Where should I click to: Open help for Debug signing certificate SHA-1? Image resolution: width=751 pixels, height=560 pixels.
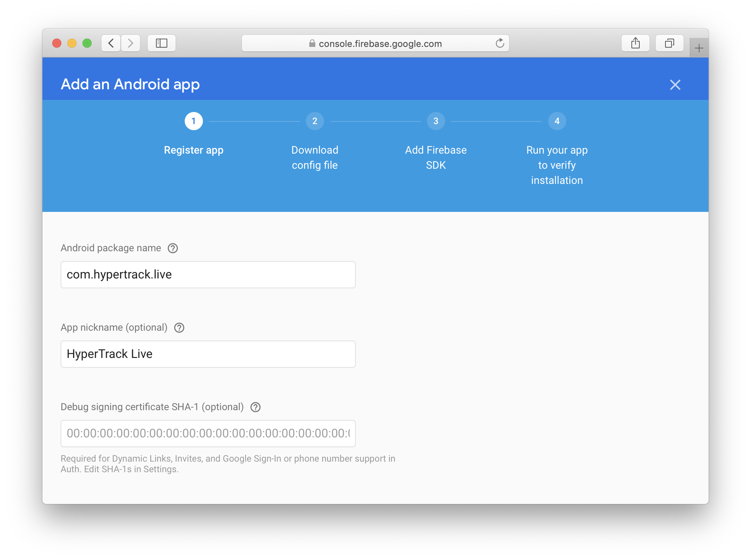pos(256,407)
